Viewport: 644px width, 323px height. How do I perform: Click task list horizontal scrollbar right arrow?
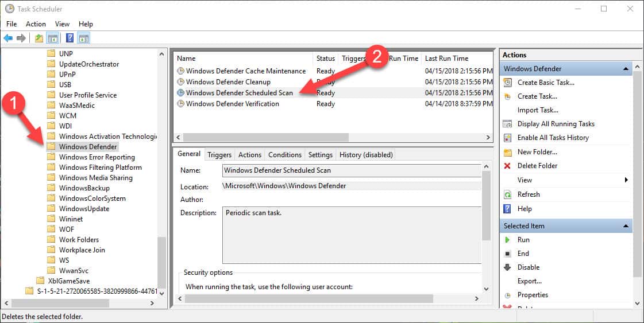coord(488,137)
